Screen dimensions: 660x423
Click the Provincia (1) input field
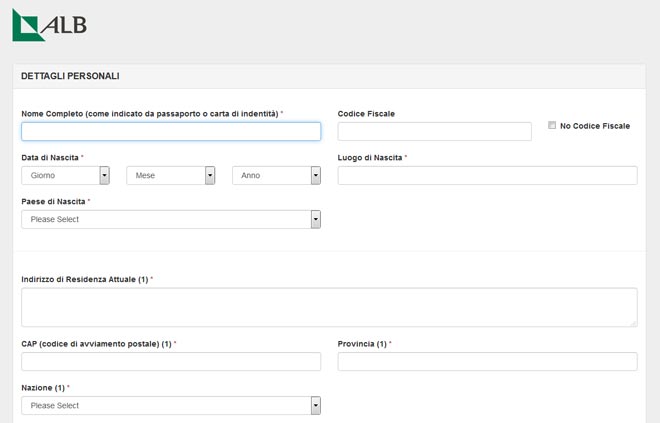[487, 361]
